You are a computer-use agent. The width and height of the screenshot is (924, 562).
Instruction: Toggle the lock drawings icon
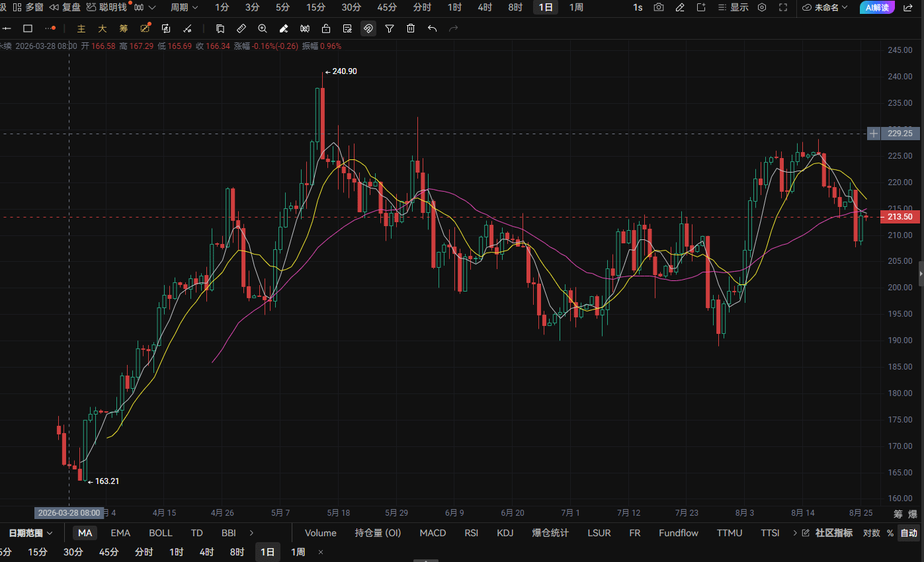pos(326,28)
